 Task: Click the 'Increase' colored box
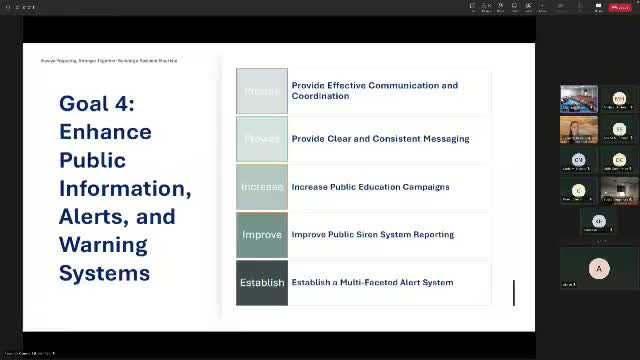(262, 187)
